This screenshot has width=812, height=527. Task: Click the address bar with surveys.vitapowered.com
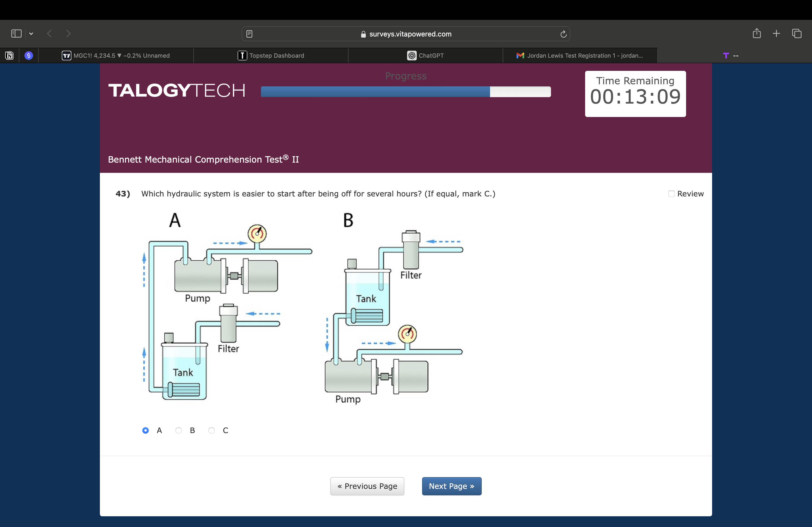coord(406,34)
